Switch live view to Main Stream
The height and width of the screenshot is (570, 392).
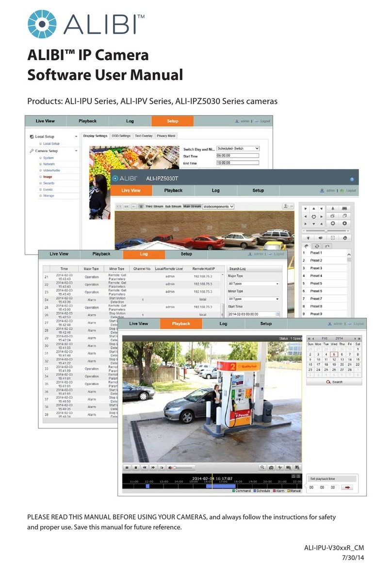(192, 206)
